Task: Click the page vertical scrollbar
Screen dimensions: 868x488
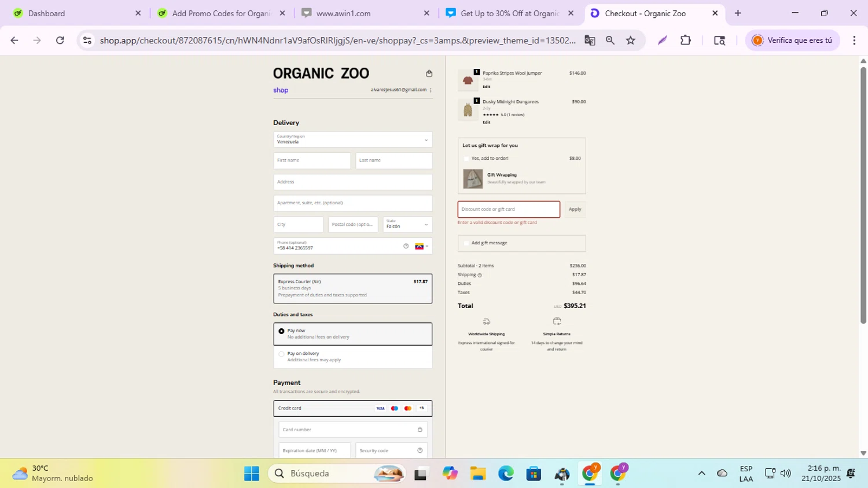Action: click(863, 196)
